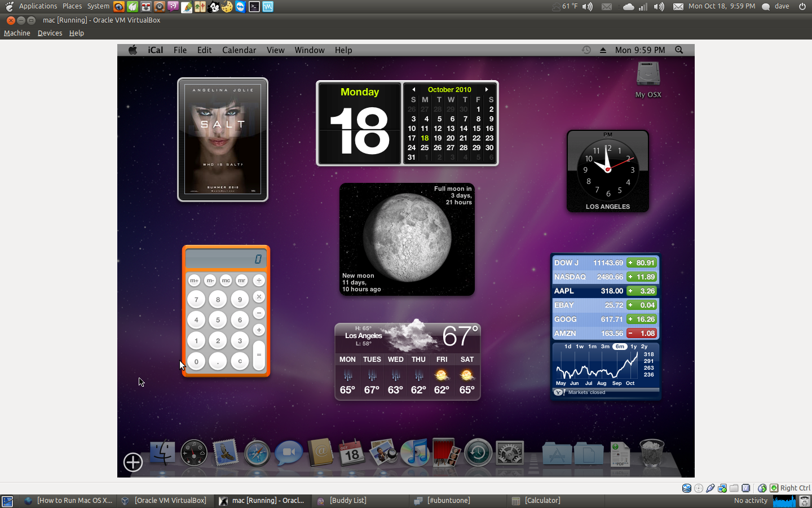
Task: Open the Documents folder stack in dock
Action: point(589,453)
